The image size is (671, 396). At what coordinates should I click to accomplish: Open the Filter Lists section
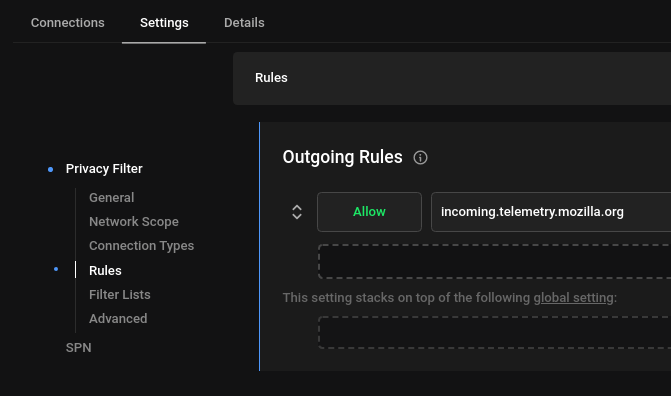(120, 295)
